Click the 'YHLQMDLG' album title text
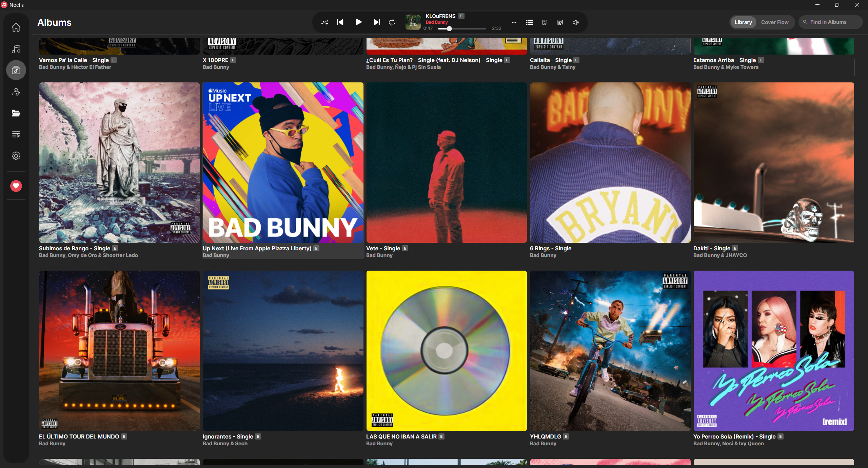The image size is (868, 468). tap(546, 436)
